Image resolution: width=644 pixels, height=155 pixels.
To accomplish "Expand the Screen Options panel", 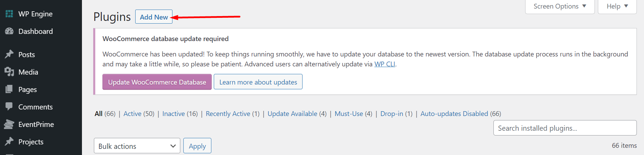I will click(x=560, y=6).
